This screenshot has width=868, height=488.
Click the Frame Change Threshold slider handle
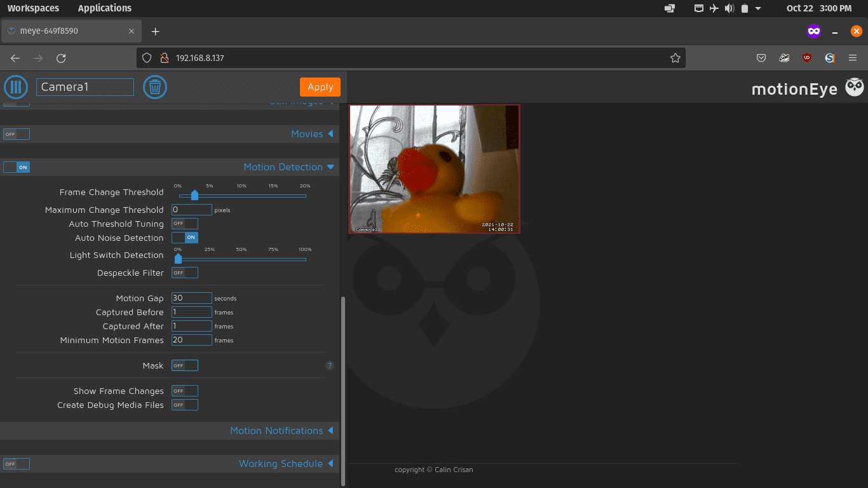pyautogui.click(x=194, y=195)
